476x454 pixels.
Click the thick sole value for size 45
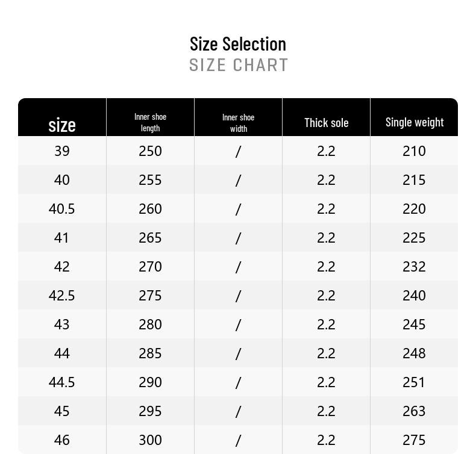(326, 411)
